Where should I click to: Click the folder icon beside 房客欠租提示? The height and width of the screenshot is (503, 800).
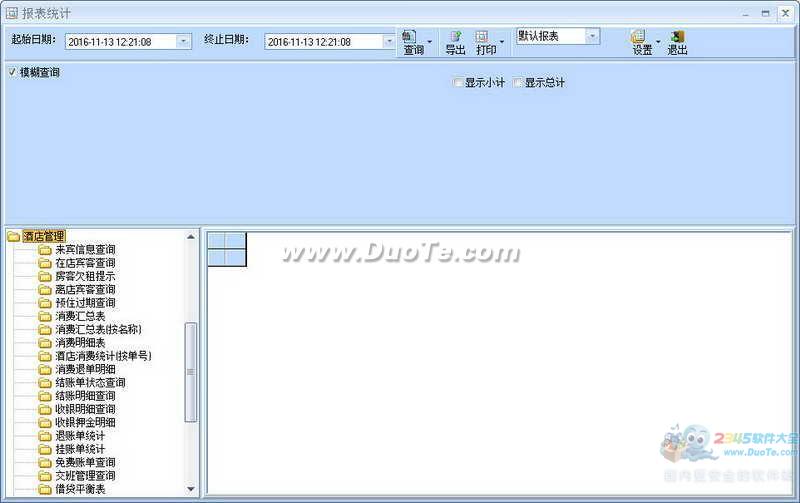point(45,276)
